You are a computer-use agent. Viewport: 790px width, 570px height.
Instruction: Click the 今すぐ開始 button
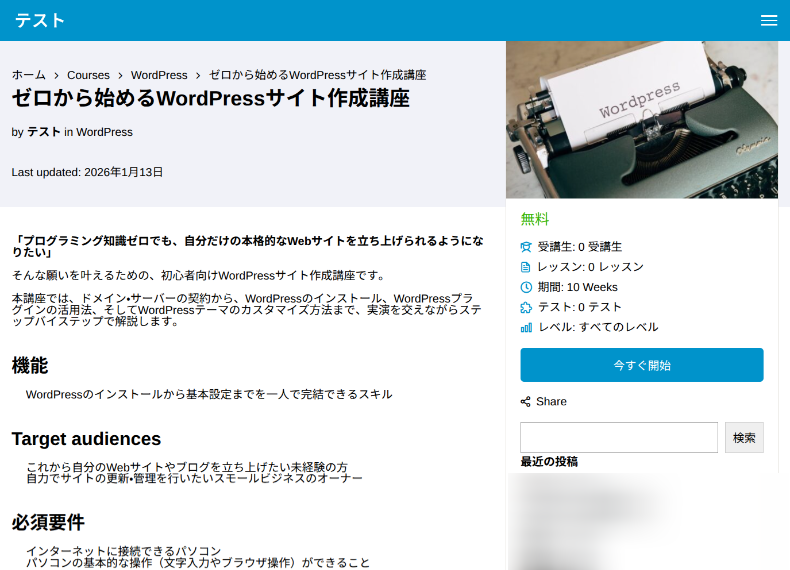click(641, 365)
